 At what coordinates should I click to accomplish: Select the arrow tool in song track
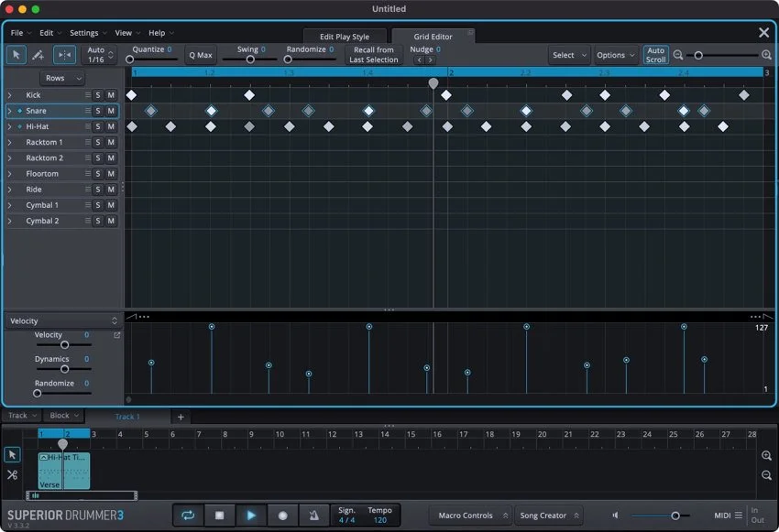(13, 454)
